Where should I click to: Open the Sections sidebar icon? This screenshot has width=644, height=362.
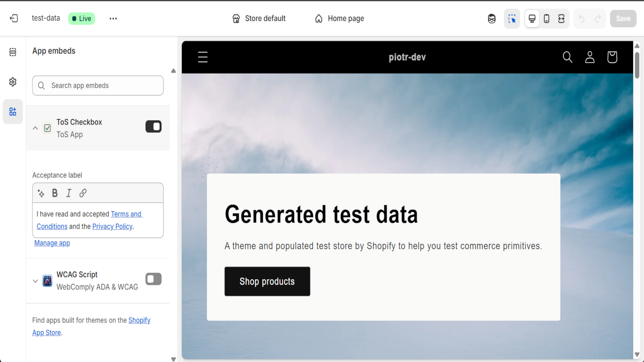(x=13, y=52)
